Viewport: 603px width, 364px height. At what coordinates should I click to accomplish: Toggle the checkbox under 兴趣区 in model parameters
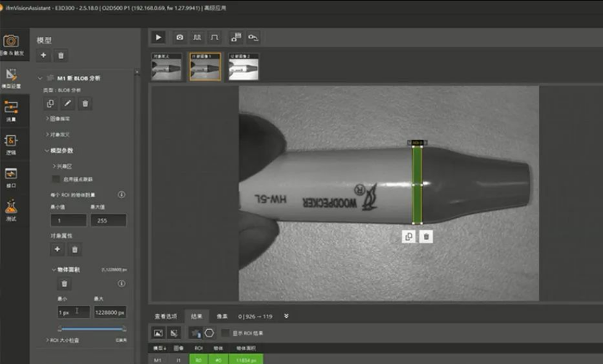(x=56, y=179)
